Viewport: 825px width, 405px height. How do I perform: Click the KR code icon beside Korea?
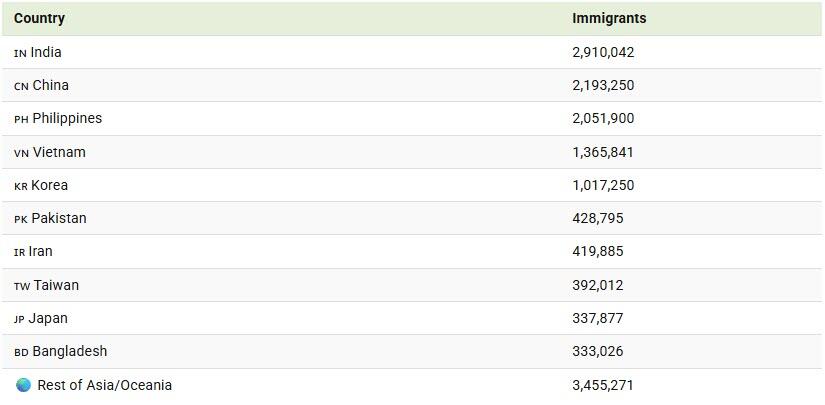click(x=21, y=186)
